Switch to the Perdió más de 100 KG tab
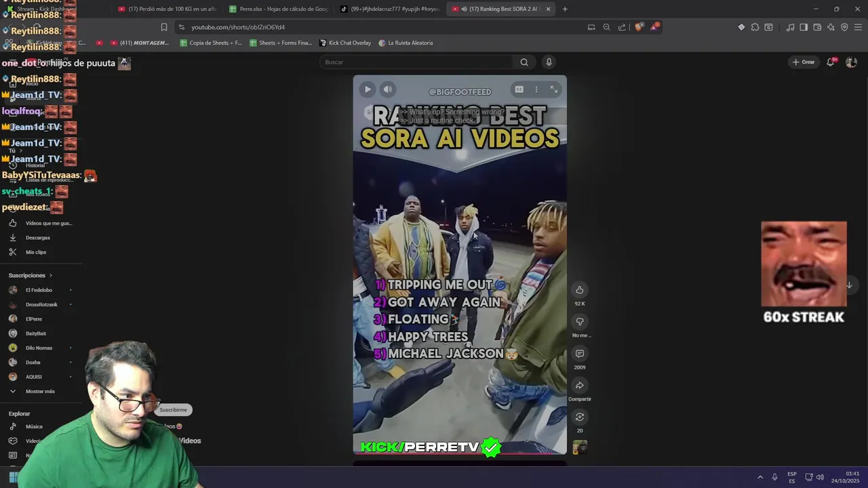The image size is (868, 488). point(166,9)
